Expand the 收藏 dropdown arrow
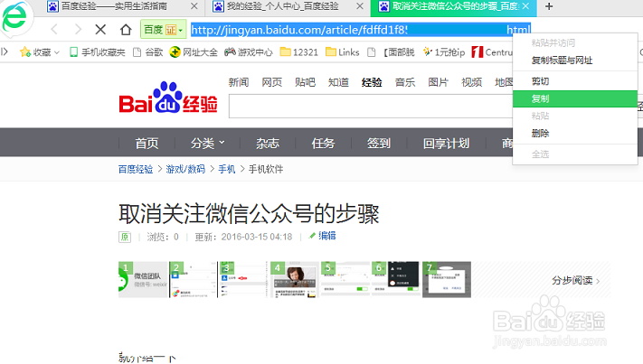 [x=57, y=52]
